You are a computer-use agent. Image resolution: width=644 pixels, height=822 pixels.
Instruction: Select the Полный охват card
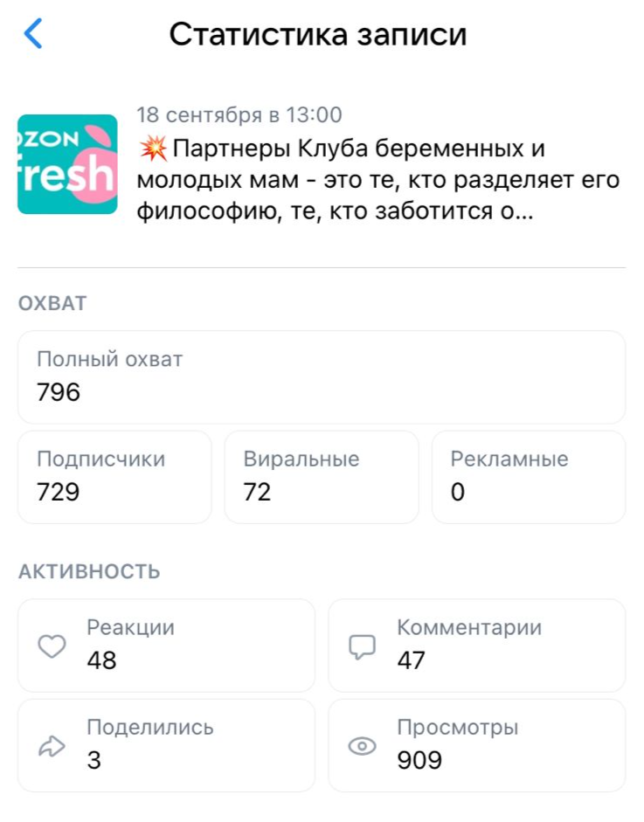322,376
